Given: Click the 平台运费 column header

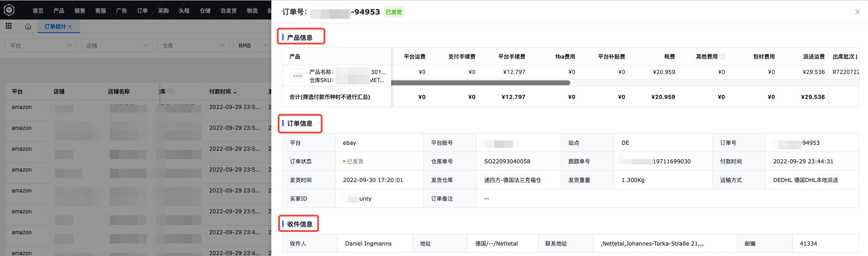Looking at the screenshot, I should point(415,57).
